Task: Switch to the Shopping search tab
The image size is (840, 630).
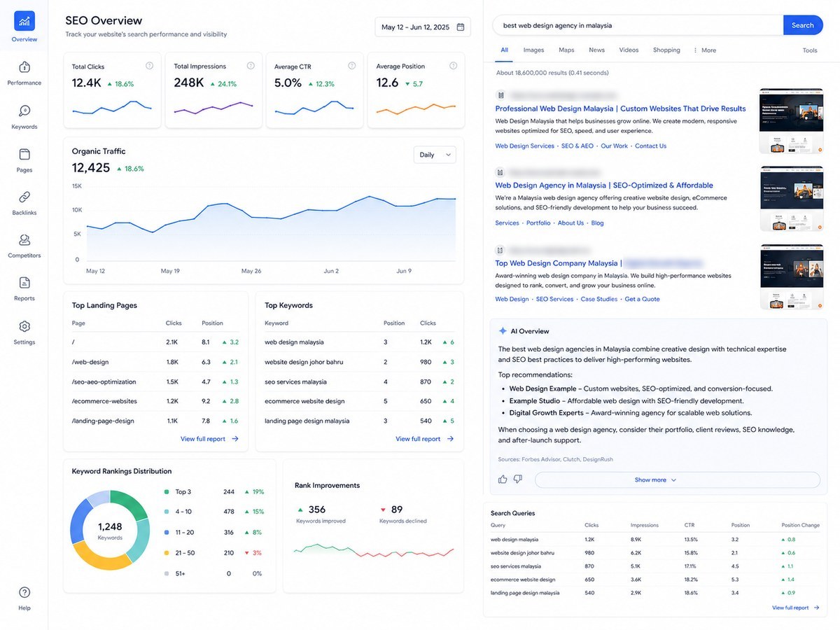Action: 666,50
